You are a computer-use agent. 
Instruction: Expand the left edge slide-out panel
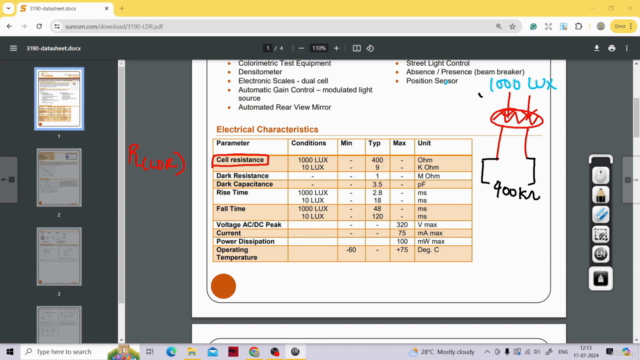click(9, 180)
